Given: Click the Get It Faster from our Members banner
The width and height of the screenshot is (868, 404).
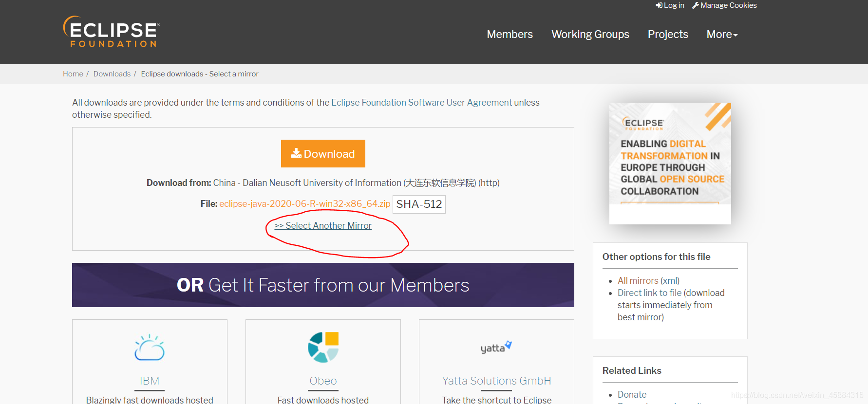Looking at the screenshot, I should (323, 285).
